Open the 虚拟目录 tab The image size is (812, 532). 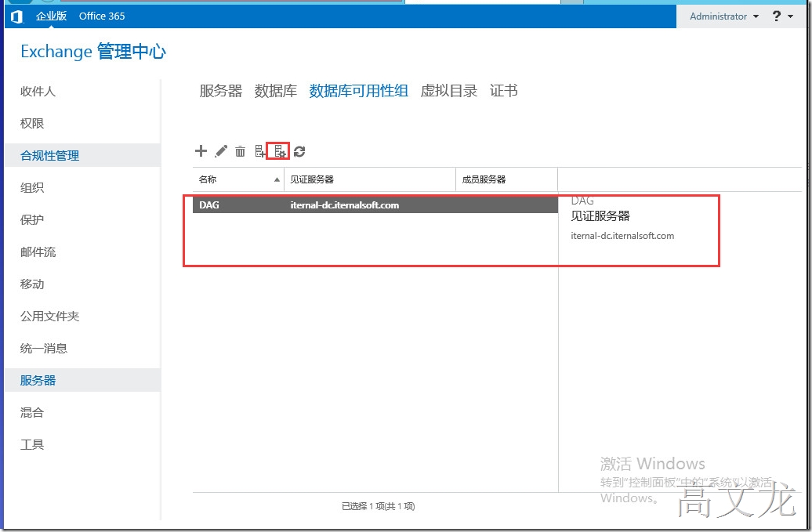(448, 91)
